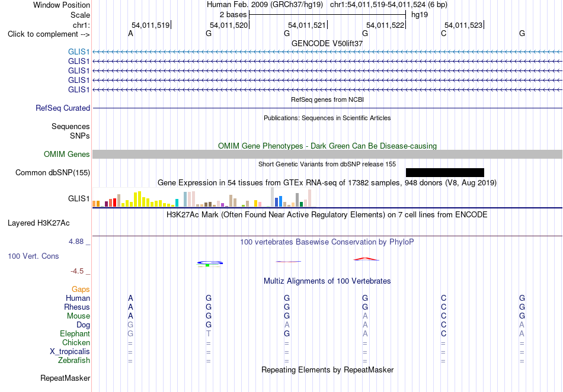Click the GENCODE V50lift37 track title

click(327, 43)
